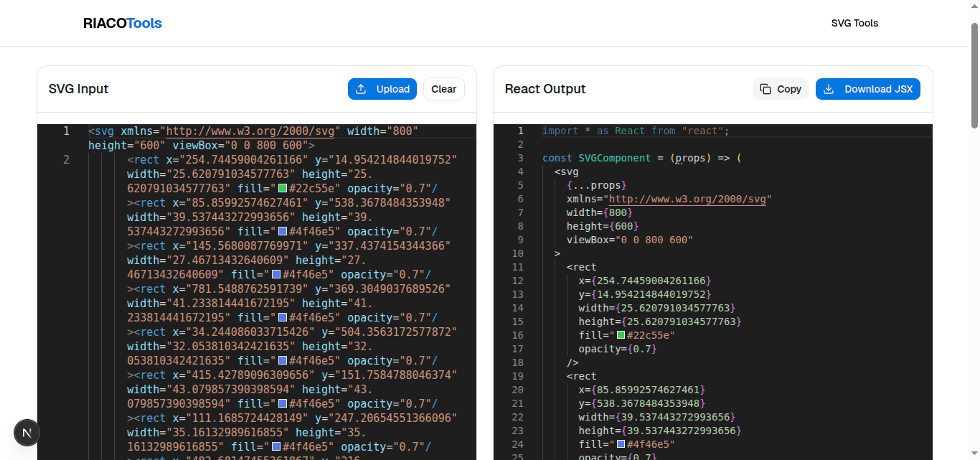
Task: Select line number 1 in SVG input
Action: click(67, 131)
